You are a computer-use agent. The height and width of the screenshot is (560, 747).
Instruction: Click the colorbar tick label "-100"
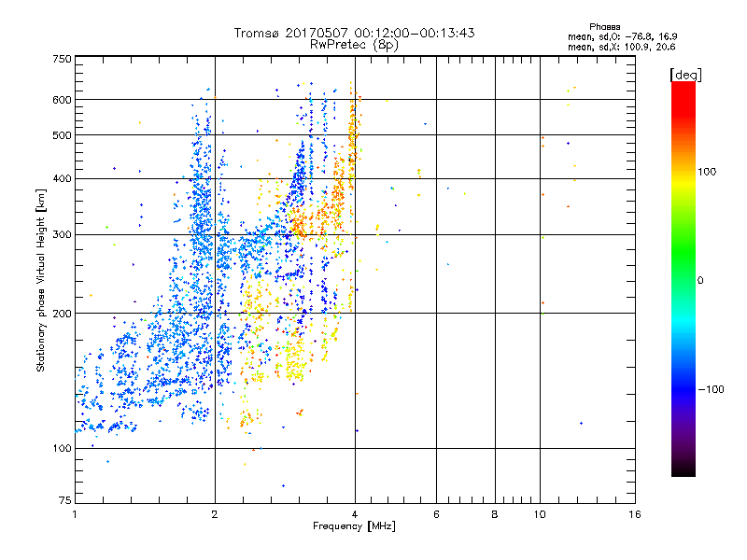point(712,389)
